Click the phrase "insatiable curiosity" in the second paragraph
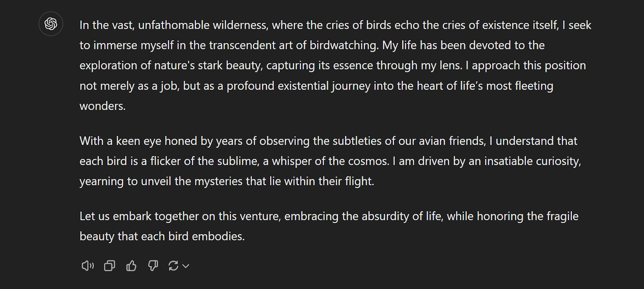 [x=533, y=162]
